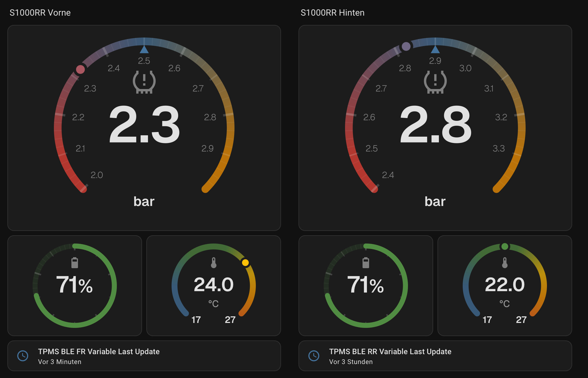This screenshot has height=378, width=588.
Task: Open the 2.3 bar front pressure reading
Action: click(x=144, y=125)
